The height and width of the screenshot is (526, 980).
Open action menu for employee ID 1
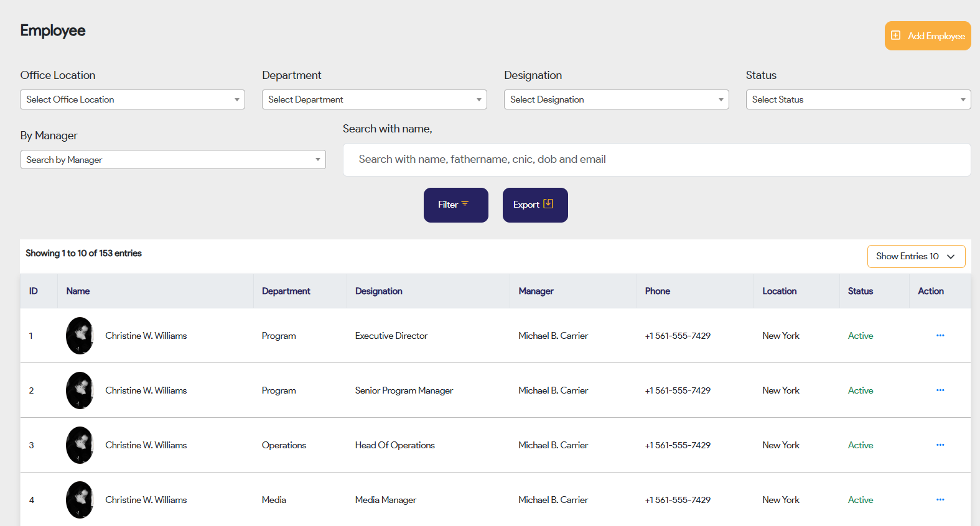click(940, 336)
